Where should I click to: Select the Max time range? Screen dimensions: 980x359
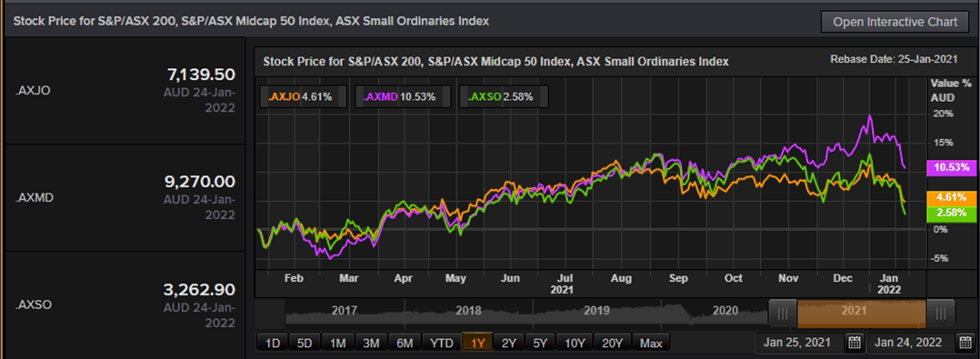(x=651, y=343)
